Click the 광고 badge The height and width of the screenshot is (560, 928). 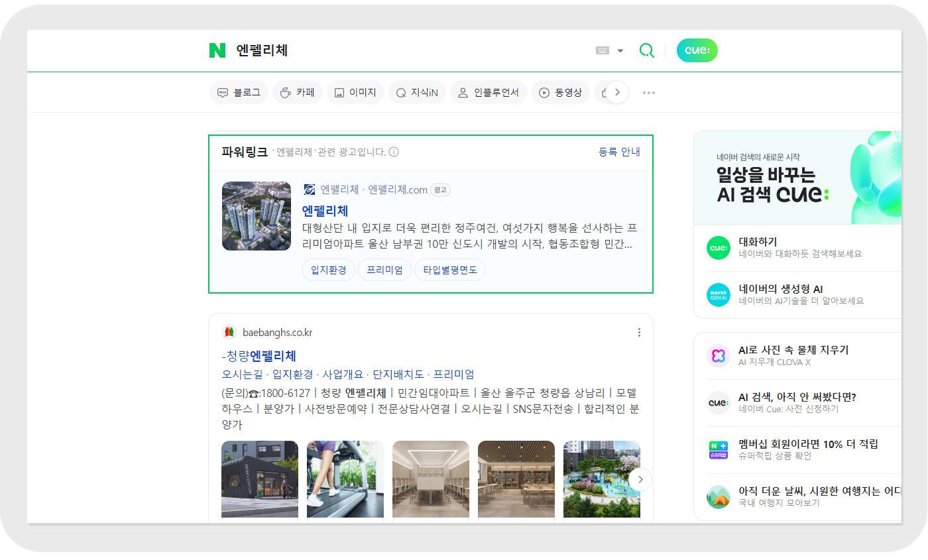441,190
